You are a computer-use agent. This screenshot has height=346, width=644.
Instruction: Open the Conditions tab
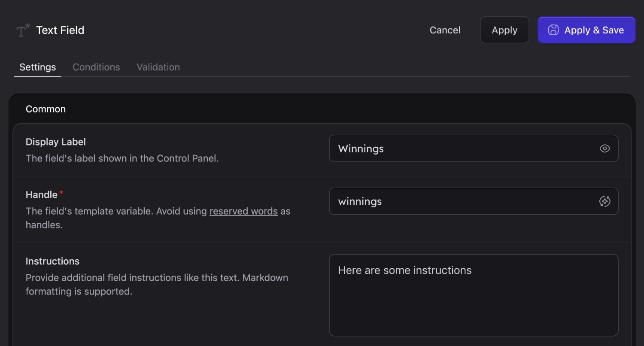(x=96, y=67)
